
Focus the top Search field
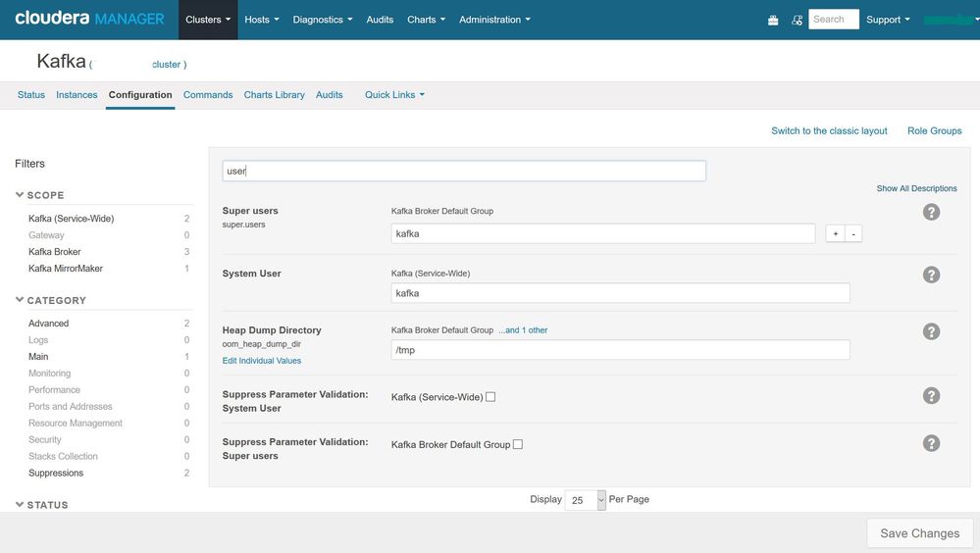point(833,20)
